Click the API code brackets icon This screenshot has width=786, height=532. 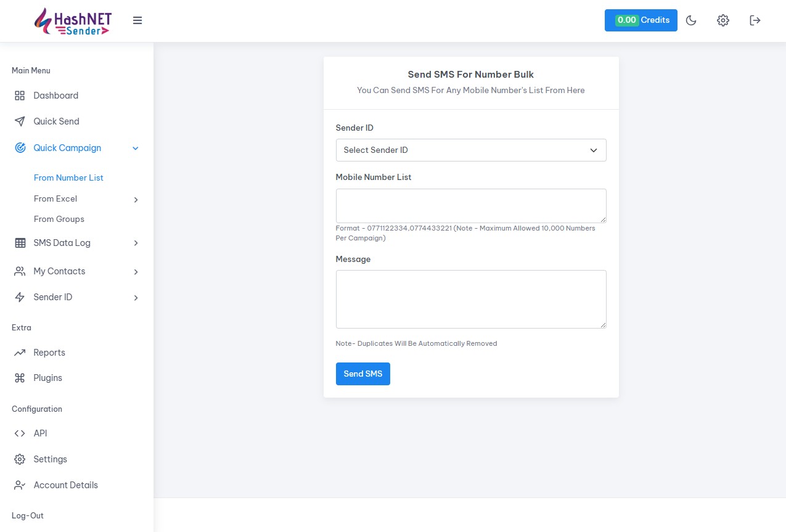[20, 433]
